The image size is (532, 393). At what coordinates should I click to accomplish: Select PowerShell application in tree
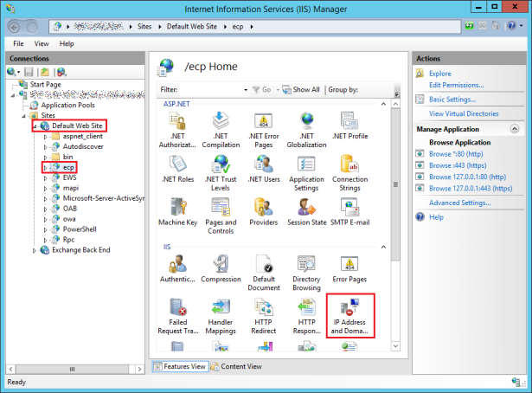click(80, 229)
